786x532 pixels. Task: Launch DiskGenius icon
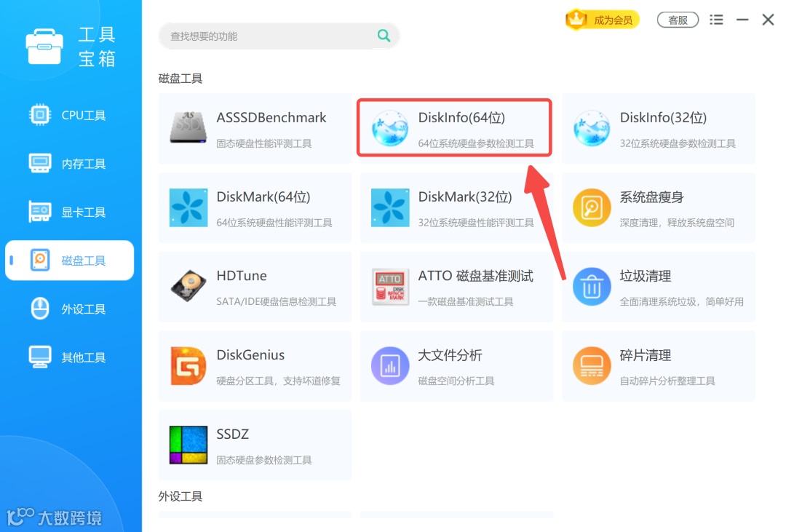click(188, 365)
